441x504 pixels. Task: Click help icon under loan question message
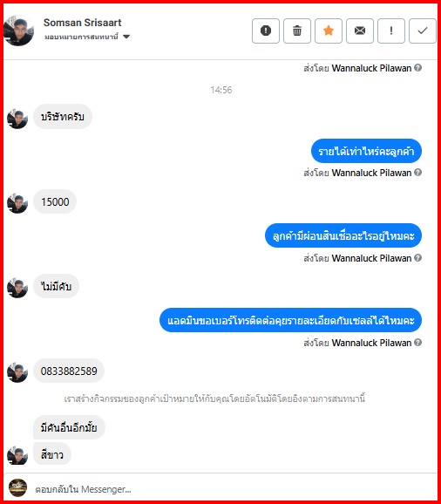pos(417,258)
